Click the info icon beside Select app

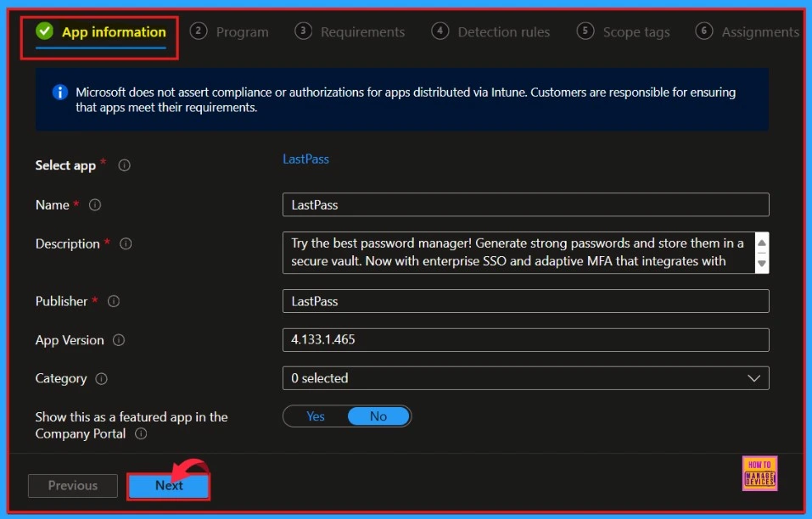[x=124, y=165]
